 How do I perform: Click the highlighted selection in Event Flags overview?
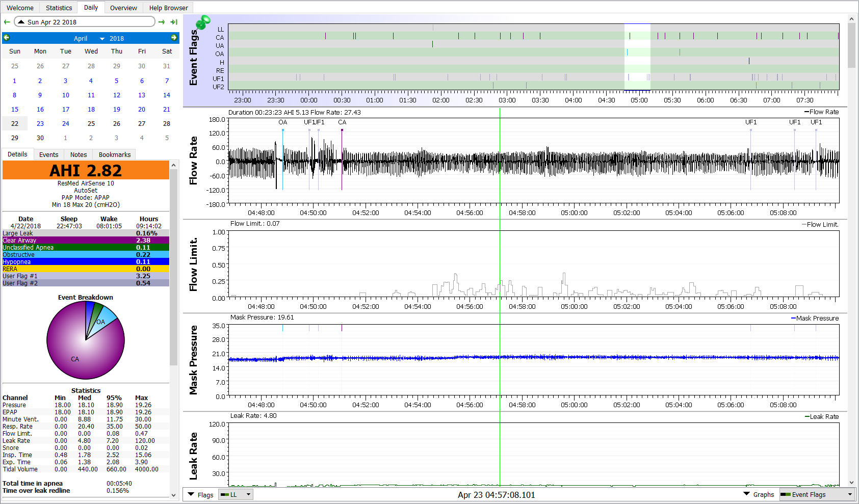pyautogui.click(x=637, y=57)
